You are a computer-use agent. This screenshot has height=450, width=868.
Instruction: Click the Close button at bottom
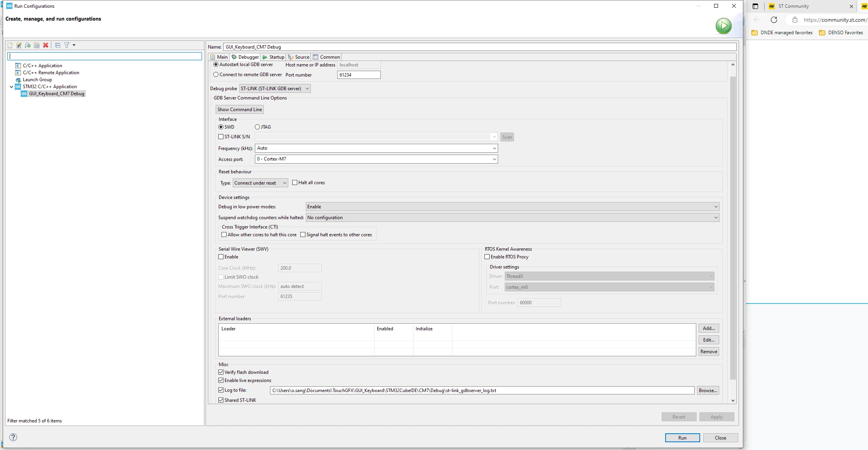click(720, 438)
